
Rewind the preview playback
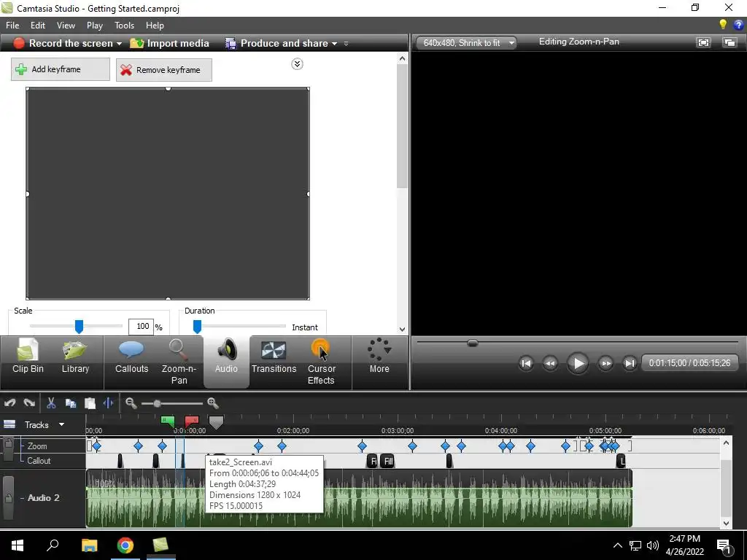pyautogui.click(x=550, y=363)
